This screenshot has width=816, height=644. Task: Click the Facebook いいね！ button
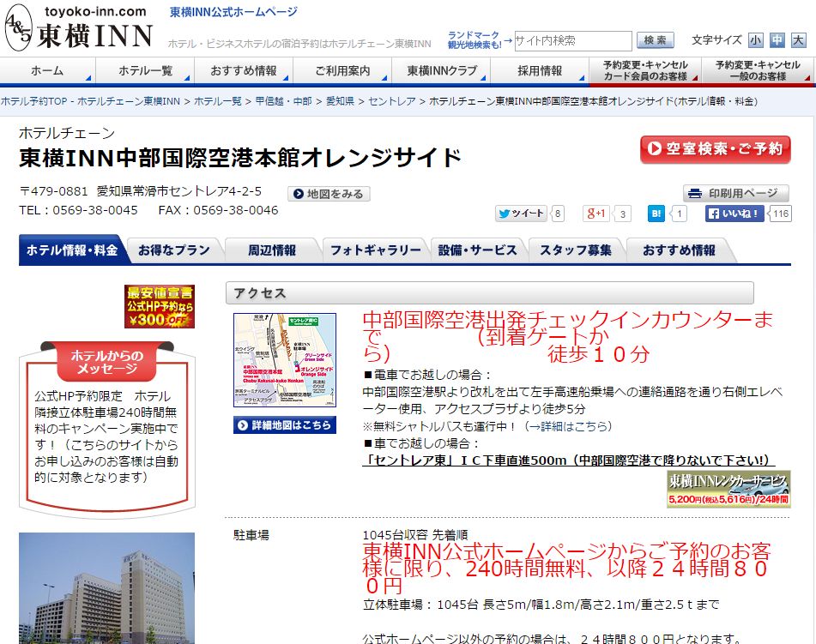click(x=734, y=214)
